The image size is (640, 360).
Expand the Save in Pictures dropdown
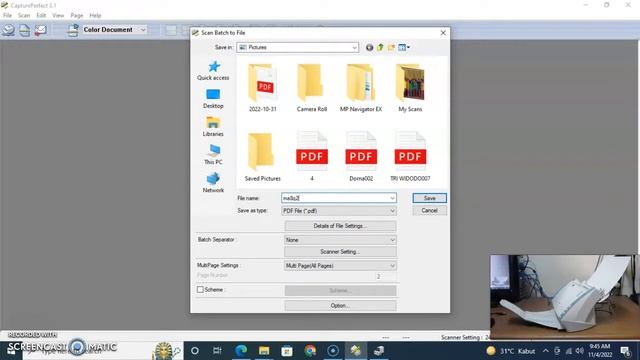pyautogui.click(x=354, y=48)
